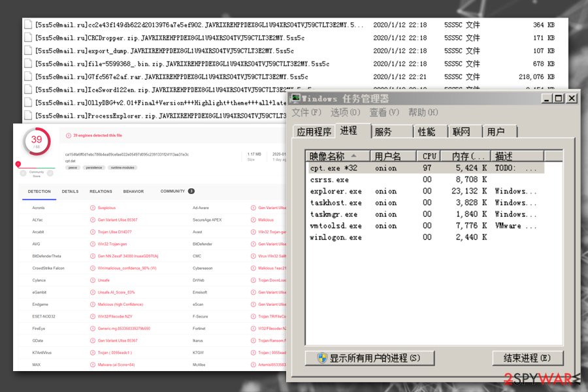
Task: Open the DETAILS tab in VirusTotal
Action: click(x=70, y=191)
